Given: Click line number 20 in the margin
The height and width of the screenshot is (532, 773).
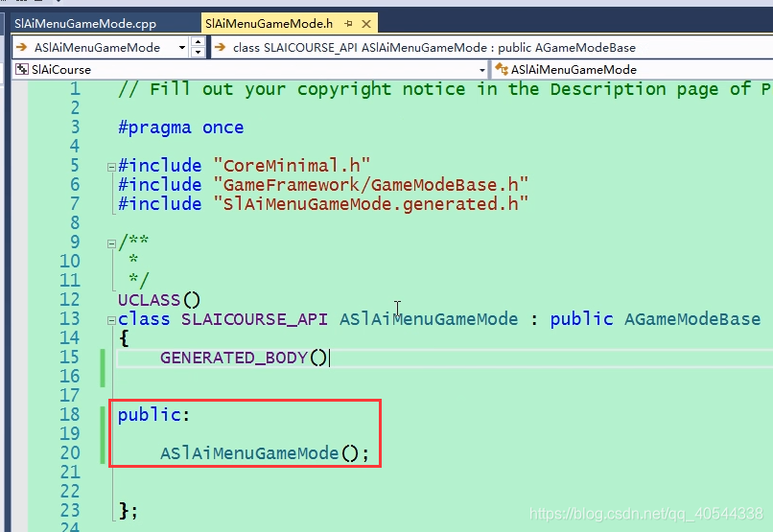Looking at the screenshot, I should [x=70, y=453].
